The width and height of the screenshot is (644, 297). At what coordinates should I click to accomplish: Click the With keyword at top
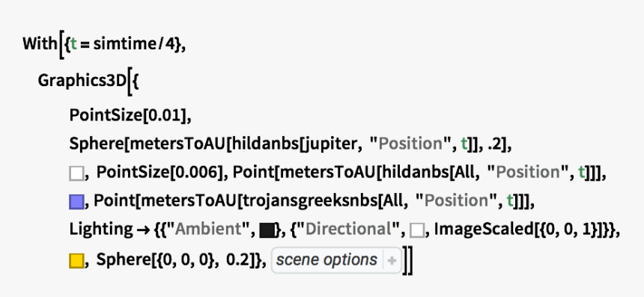click(40, 43)
